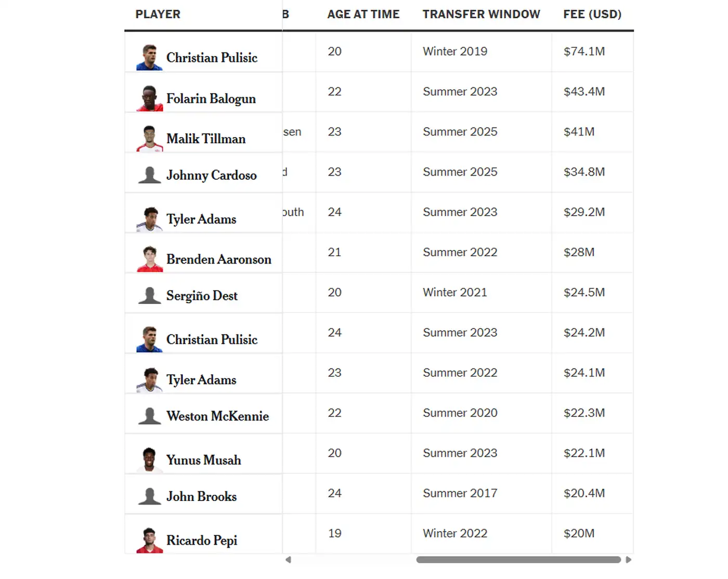Click the horizontal scrollbar thumb
Screen dimensions: 728x579
(518, 560)
